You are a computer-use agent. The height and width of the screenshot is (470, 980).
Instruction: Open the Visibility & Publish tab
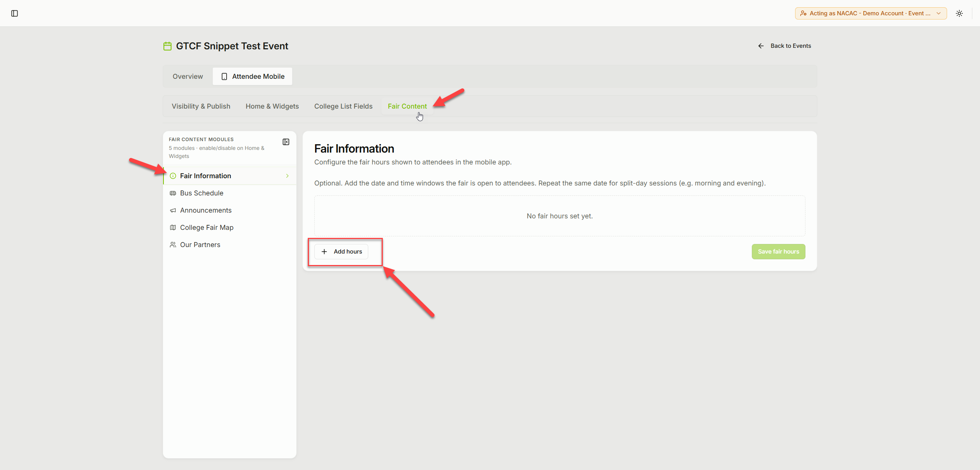click(x=201, y=106)
